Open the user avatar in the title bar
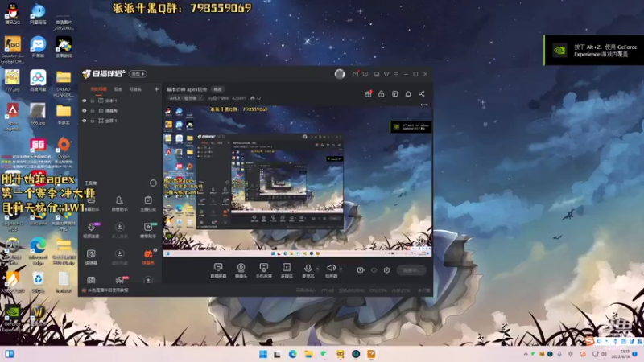The width and height of the screenshot is (644, 362). tap(340, 74)
